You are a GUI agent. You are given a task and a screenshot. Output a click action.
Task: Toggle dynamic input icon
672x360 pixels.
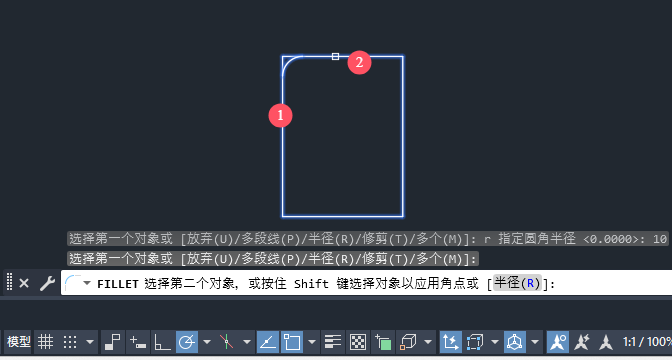pos(138,342)
